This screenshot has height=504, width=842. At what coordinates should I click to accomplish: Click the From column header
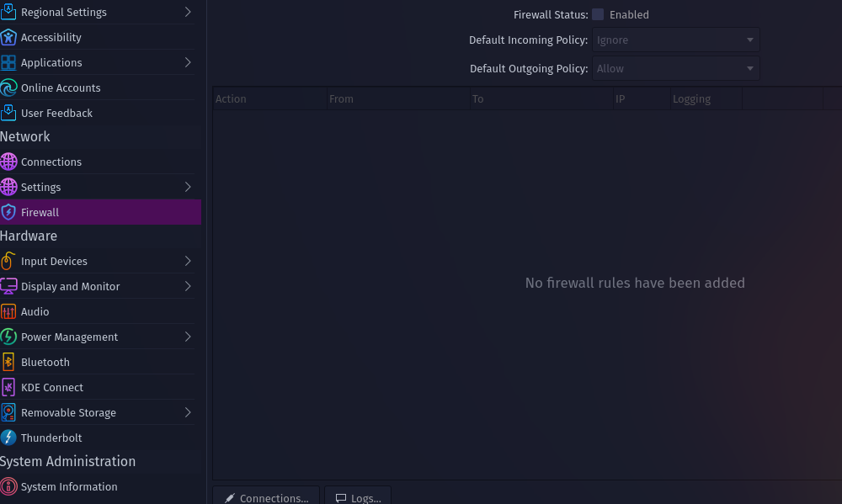point(398,98)
